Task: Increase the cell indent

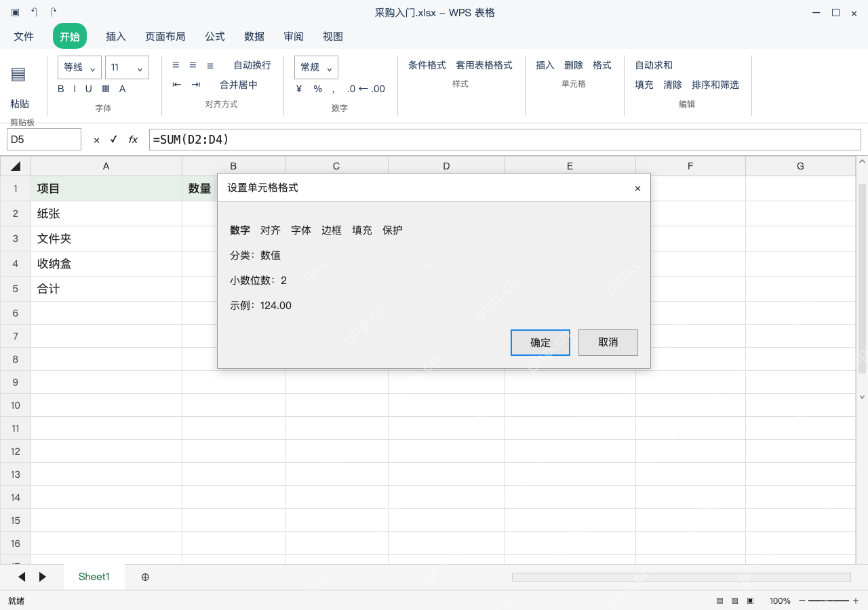Action: (x=196, y=85)
